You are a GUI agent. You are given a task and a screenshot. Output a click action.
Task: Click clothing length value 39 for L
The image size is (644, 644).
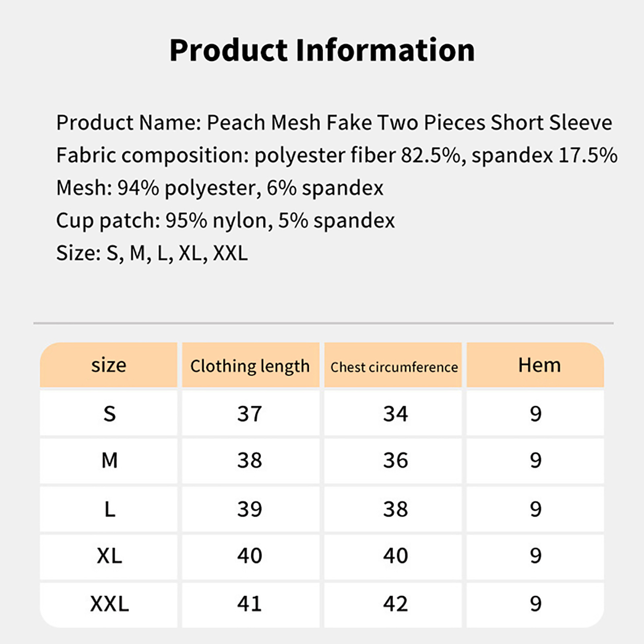(x=250, y=509)
